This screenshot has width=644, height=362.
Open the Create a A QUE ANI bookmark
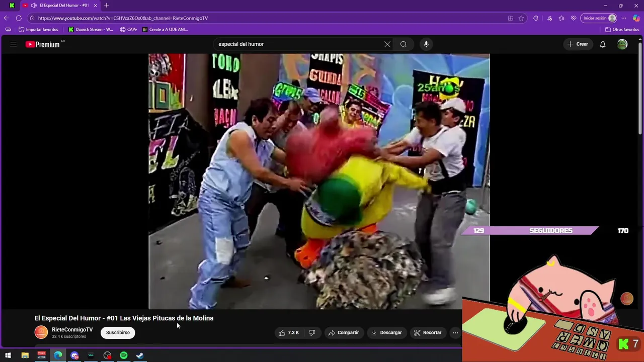click(165, 30)
